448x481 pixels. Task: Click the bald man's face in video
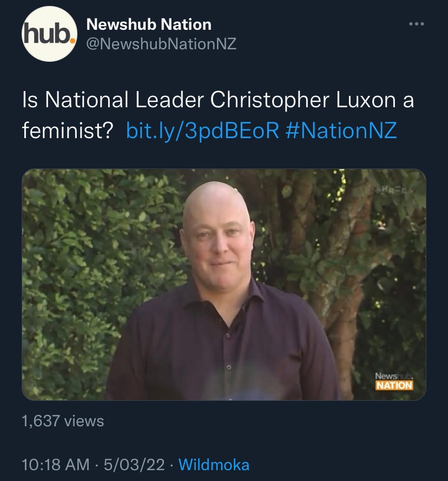click(218, 242)
